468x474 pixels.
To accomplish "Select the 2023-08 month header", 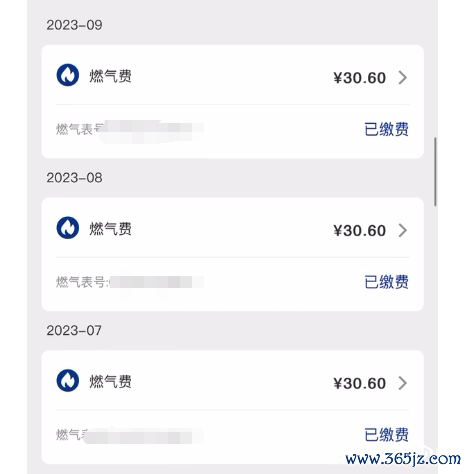I will (74, 178).
